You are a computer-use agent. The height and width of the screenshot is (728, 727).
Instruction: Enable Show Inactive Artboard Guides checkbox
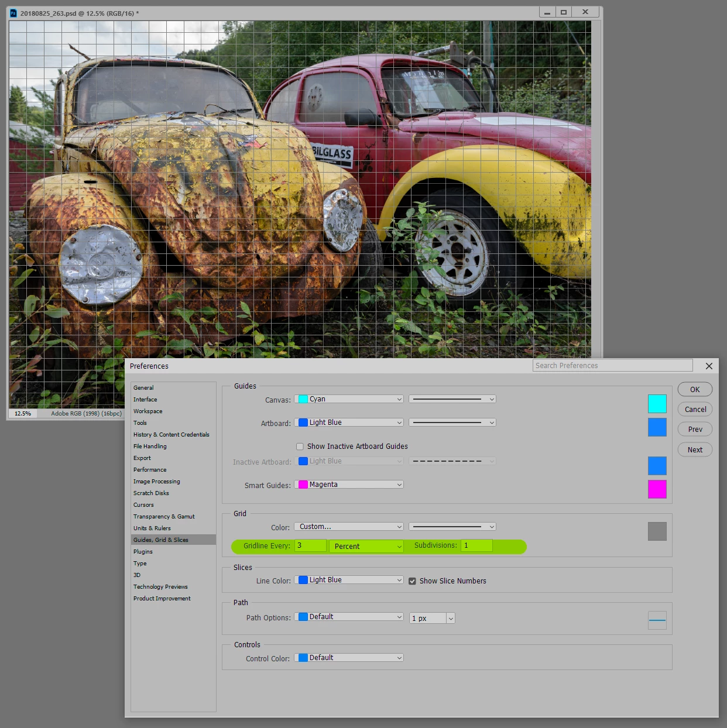[x=300, y=447]
